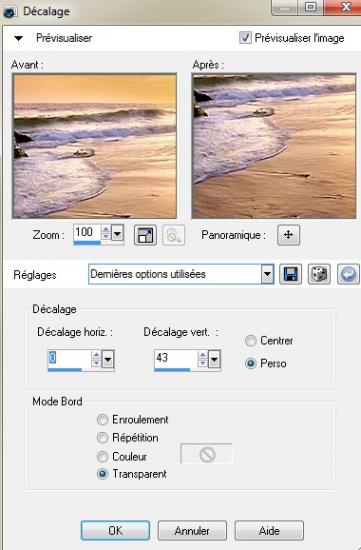Save preset with the floppy disk icon
Screen dimensions: 361x550
290,274
